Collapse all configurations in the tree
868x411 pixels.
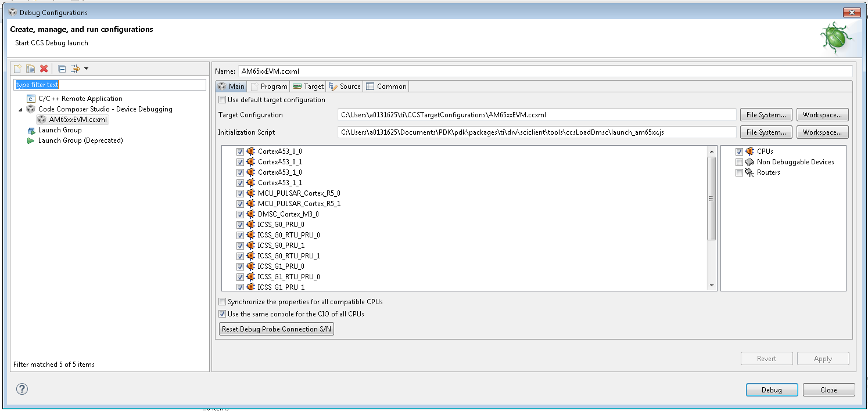62,69
